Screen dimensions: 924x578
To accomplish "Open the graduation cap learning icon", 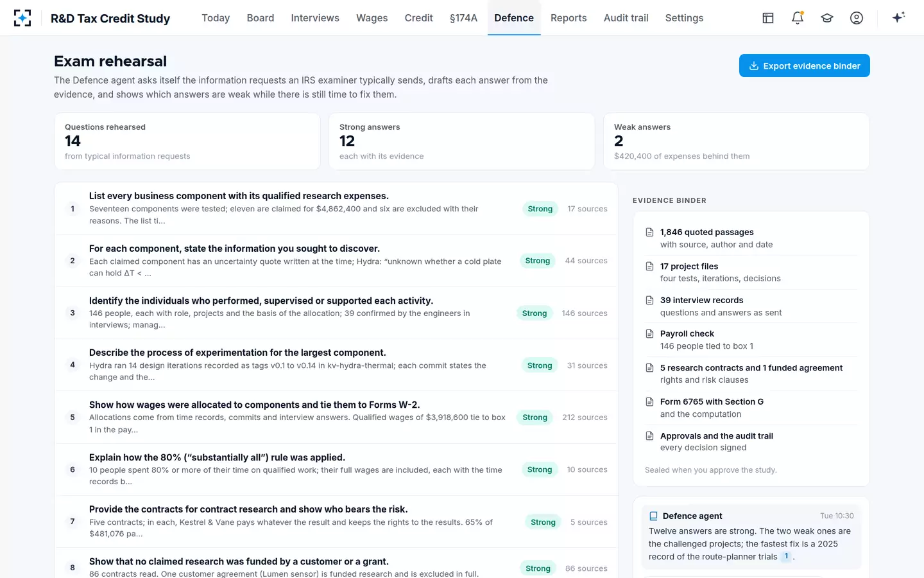I will pos(827,18).
